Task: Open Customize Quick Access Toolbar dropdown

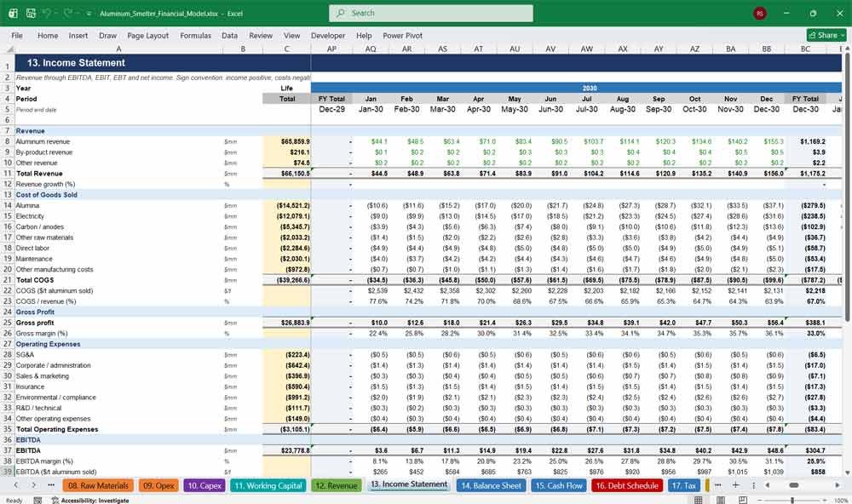Action: (x=89, y=14)
